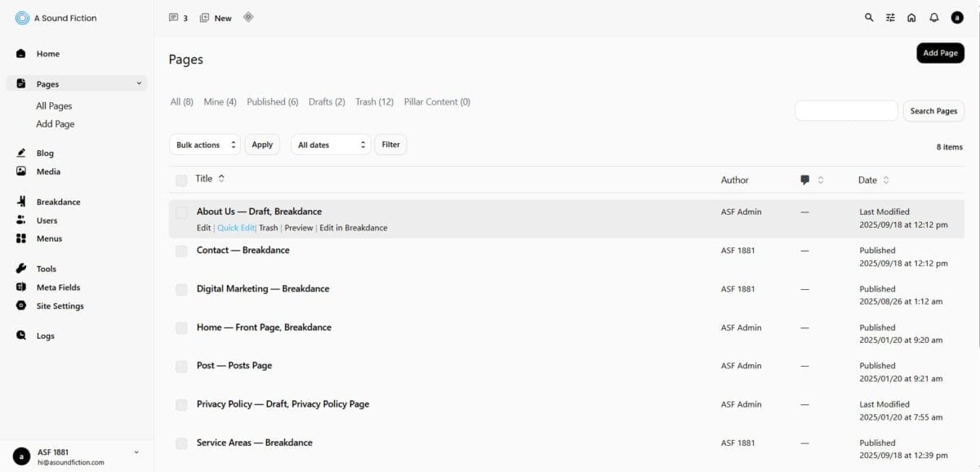
Task: Click Quick Edit for About Us
Action: tap(235, 228)
